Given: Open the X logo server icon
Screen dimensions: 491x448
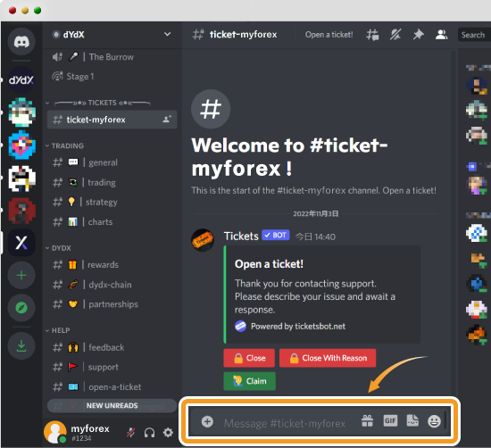Looking at the screenshot, I should point(21,243).
